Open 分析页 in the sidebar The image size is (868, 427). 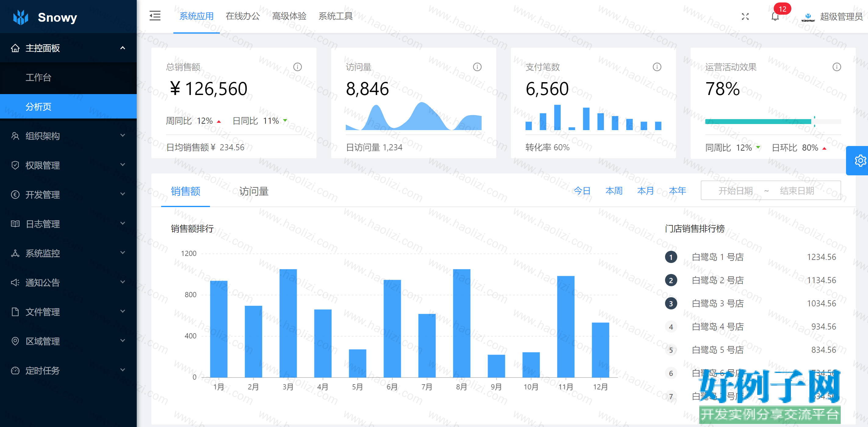tap(68, 107)
